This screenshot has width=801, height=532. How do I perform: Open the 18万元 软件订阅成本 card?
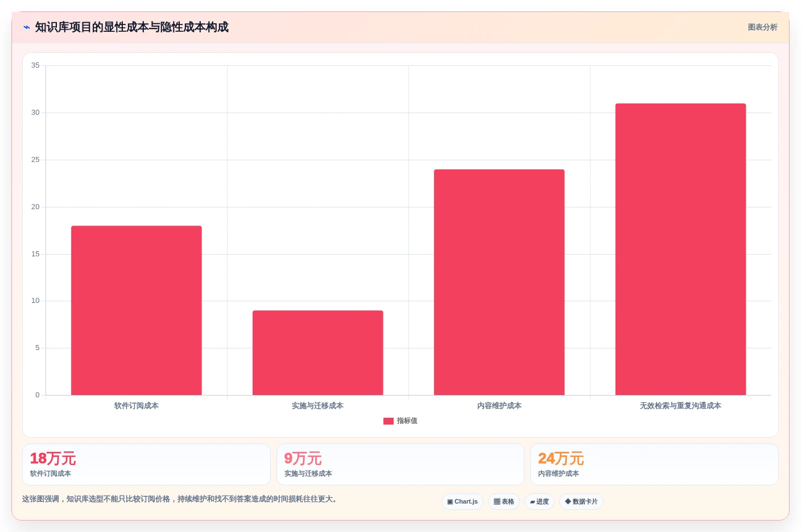146,464
